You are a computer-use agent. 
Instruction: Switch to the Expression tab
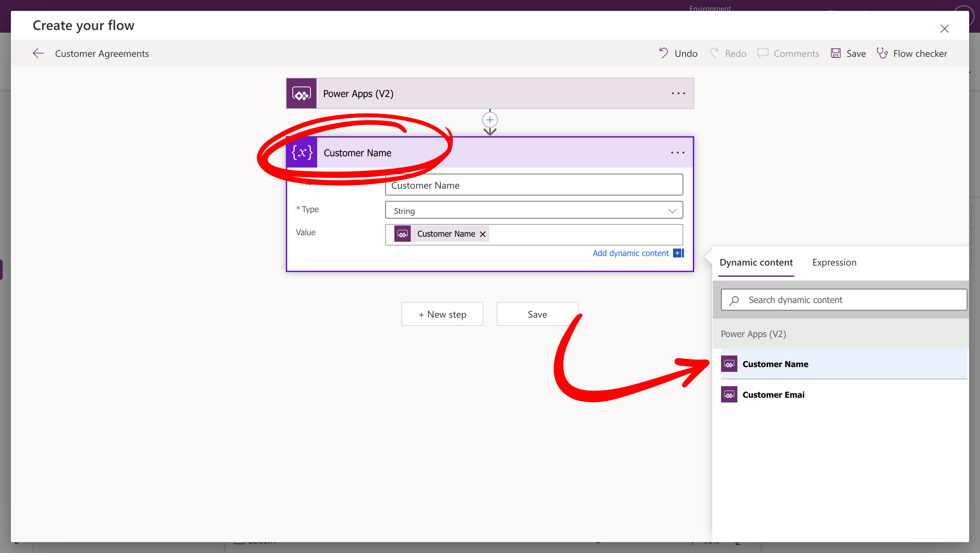tap(834, 263)
